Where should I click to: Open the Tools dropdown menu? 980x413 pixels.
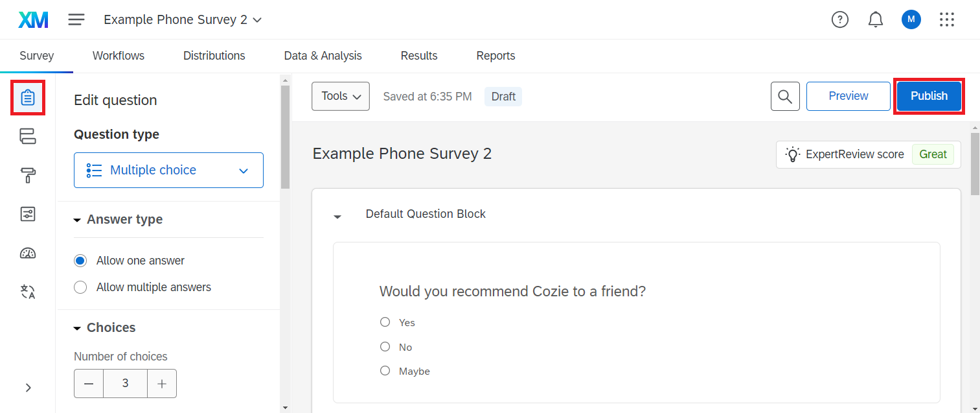click(x=341, y=96)
